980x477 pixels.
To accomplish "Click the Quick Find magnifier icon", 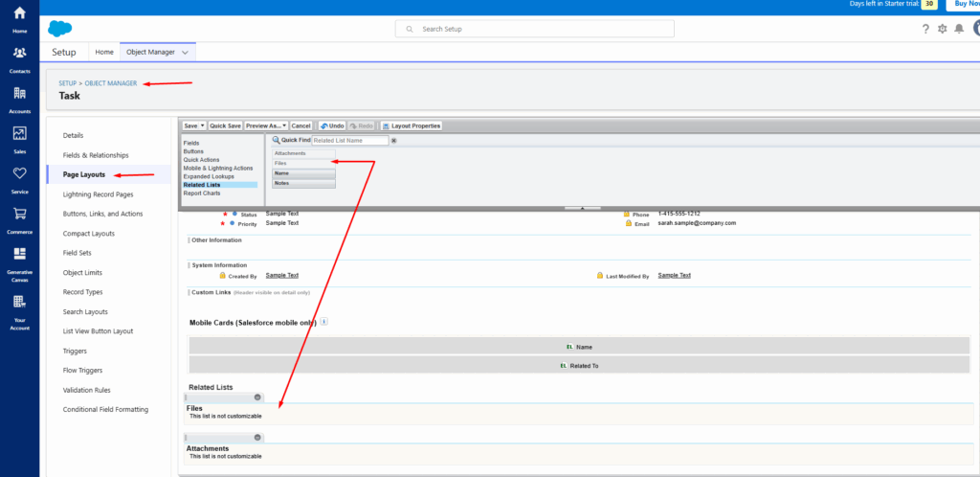I will [x=276, y=140].
